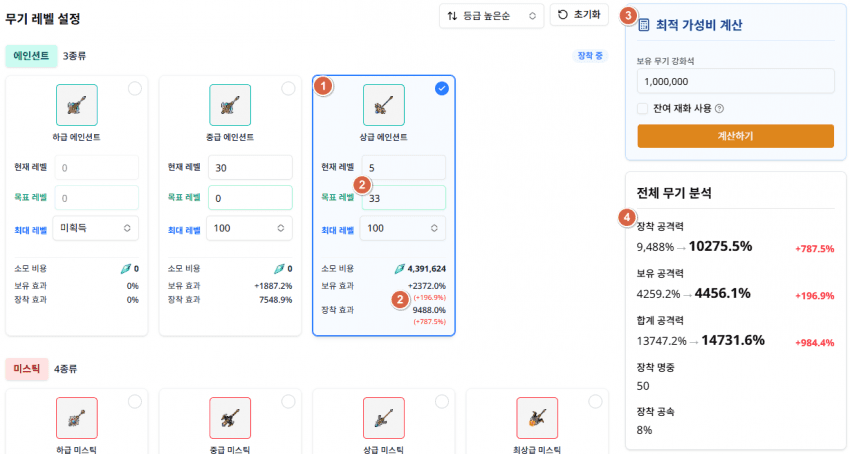The image size is (850, 454).
Task: Select the 중급 미스틱 radio button
Action: coord(288,401)
